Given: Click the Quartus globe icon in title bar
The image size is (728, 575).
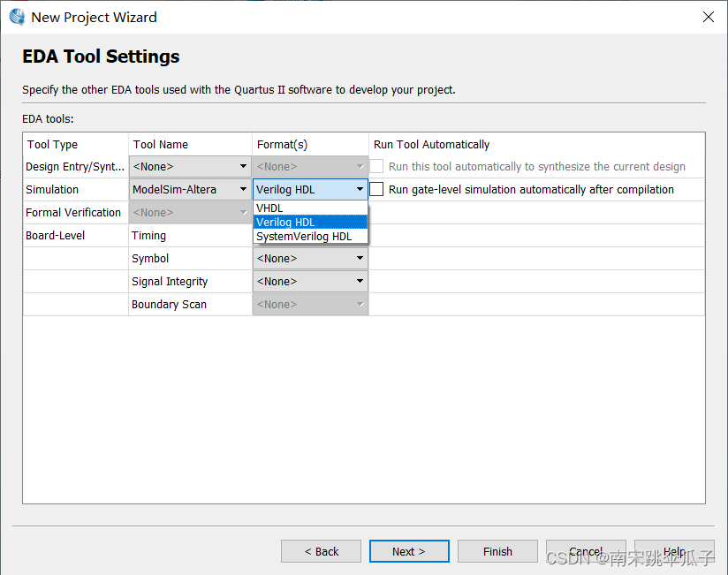Looking at the screenshot, I should click(17, 17).
